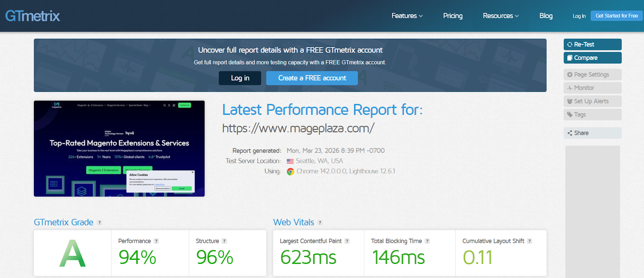
Task: Click the Share icon
Action: click(570, 133)
